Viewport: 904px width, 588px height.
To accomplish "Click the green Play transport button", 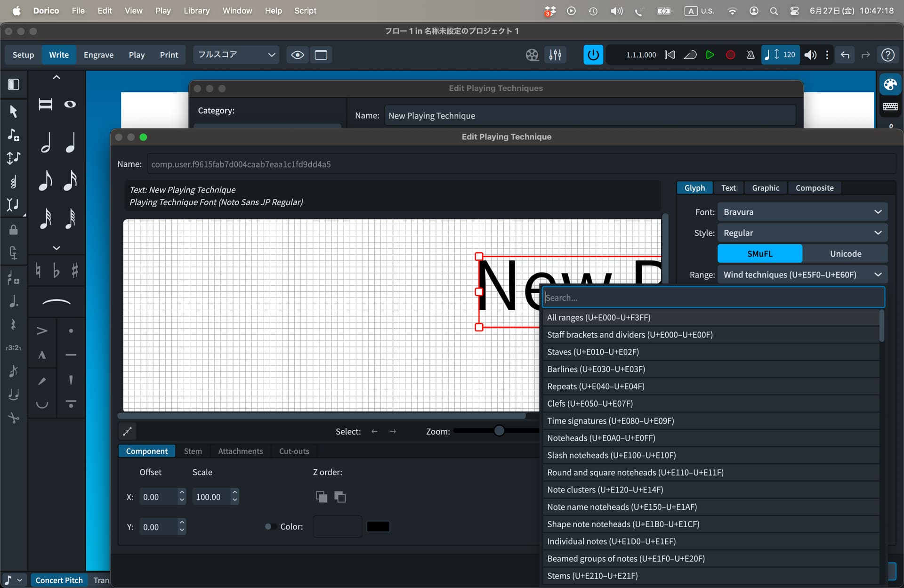I will [x=710, y=55].
